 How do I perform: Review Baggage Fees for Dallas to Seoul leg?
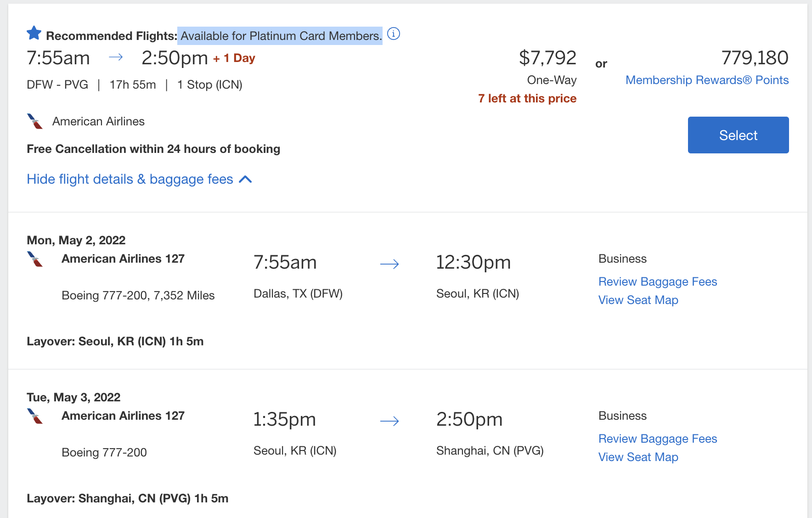[658, 282]
